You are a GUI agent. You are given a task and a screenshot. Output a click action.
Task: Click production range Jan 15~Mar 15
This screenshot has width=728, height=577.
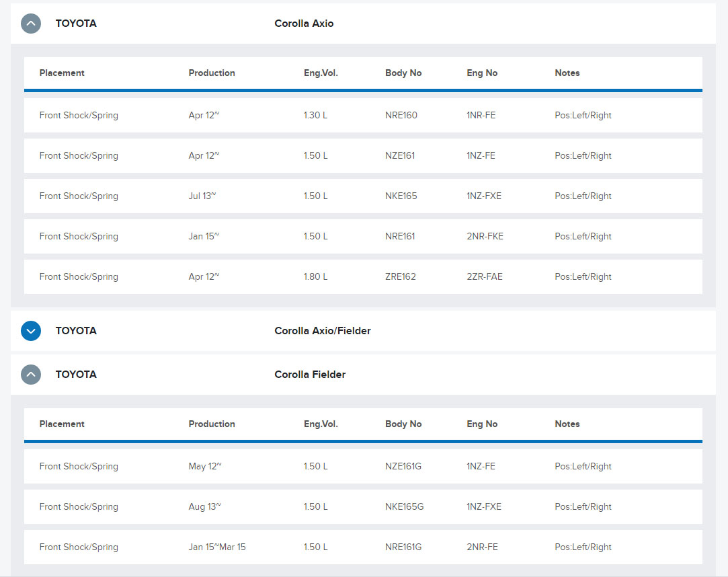[217, 547]
